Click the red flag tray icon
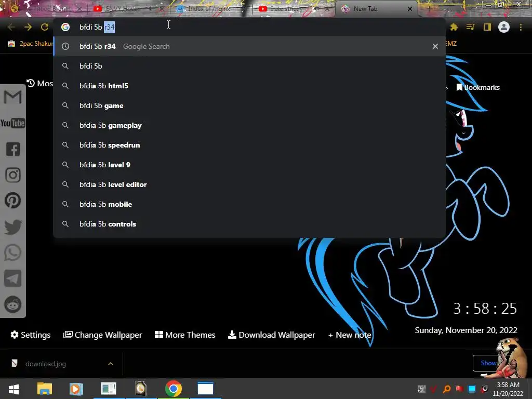 pyautogui.click(x=459, y=389)
